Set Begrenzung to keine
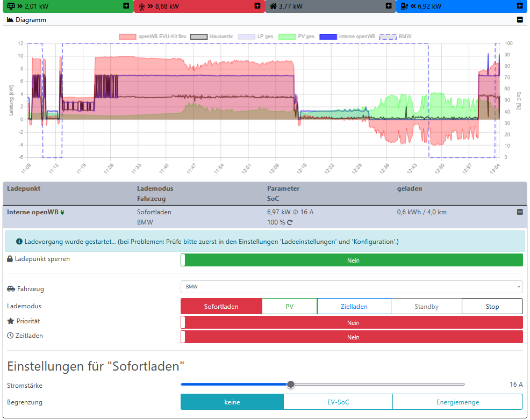This screenshot has height=420, width=530. pyautogui.click(x=232, y=402)
